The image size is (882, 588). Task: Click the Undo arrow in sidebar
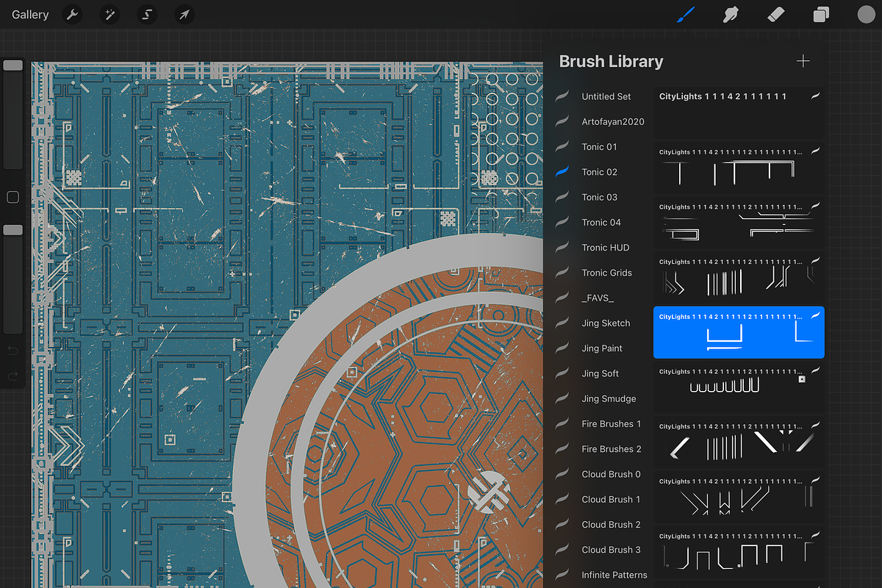pyautogui.click(x=12, y=350)
